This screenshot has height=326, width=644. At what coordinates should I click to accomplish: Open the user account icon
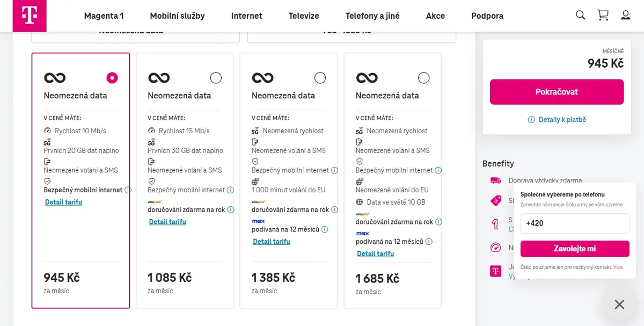pyautogui.click(x=626, y=15)
